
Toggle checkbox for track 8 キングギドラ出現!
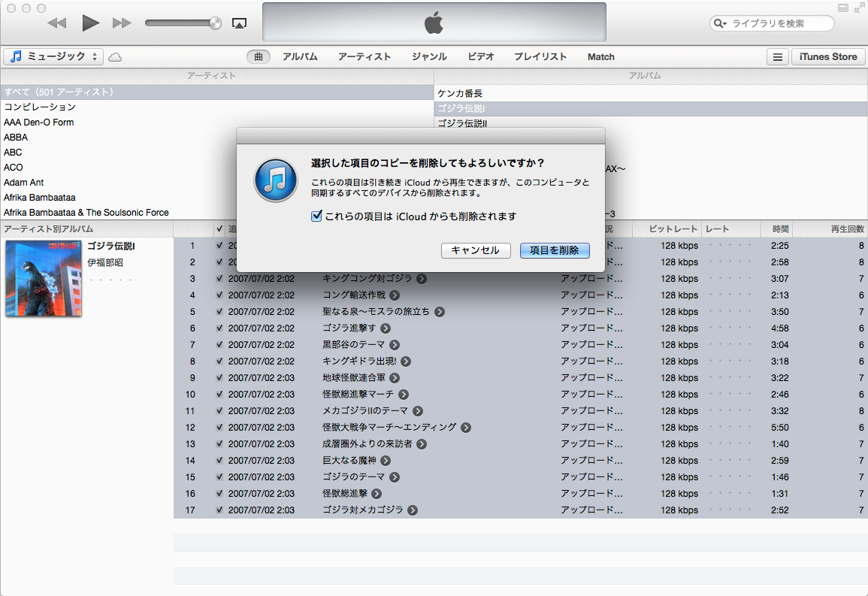pos(219,362)
